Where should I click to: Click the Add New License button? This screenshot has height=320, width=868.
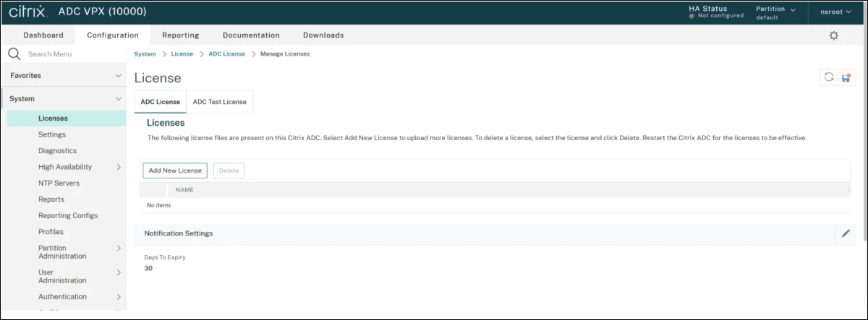click(175, 170)
